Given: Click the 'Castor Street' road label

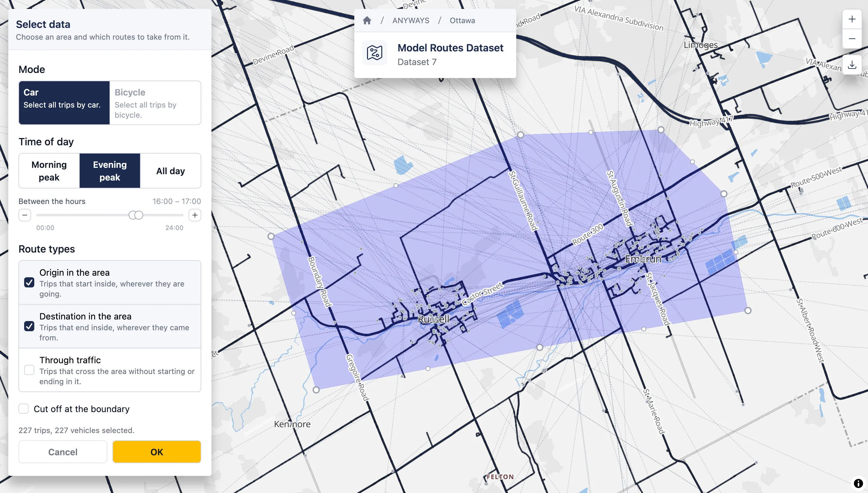Looking at the screenshot, I should pyautogui.click(x=483, y=293).
